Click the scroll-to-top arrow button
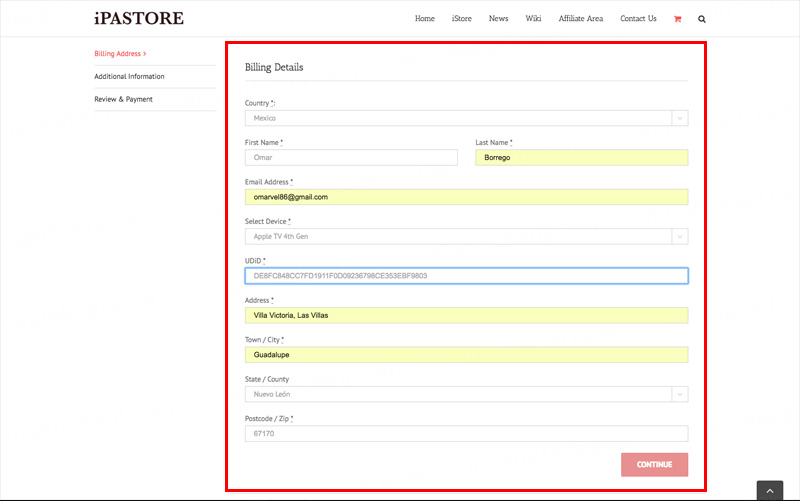 (x=770, y=490)
